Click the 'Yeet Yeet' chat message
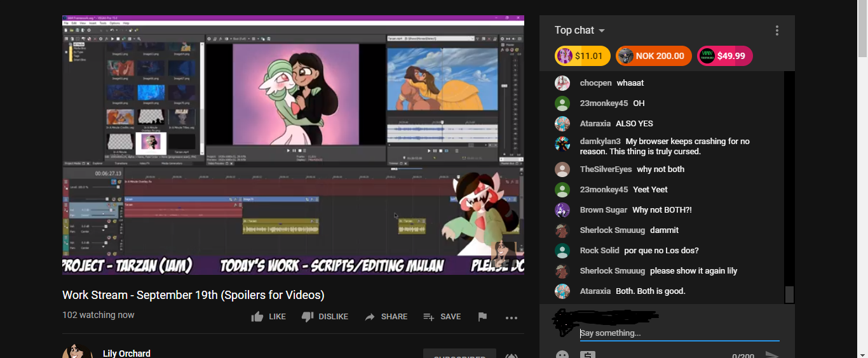The width and height of the screenshot is (868, 358). click(x=650, y=190)
